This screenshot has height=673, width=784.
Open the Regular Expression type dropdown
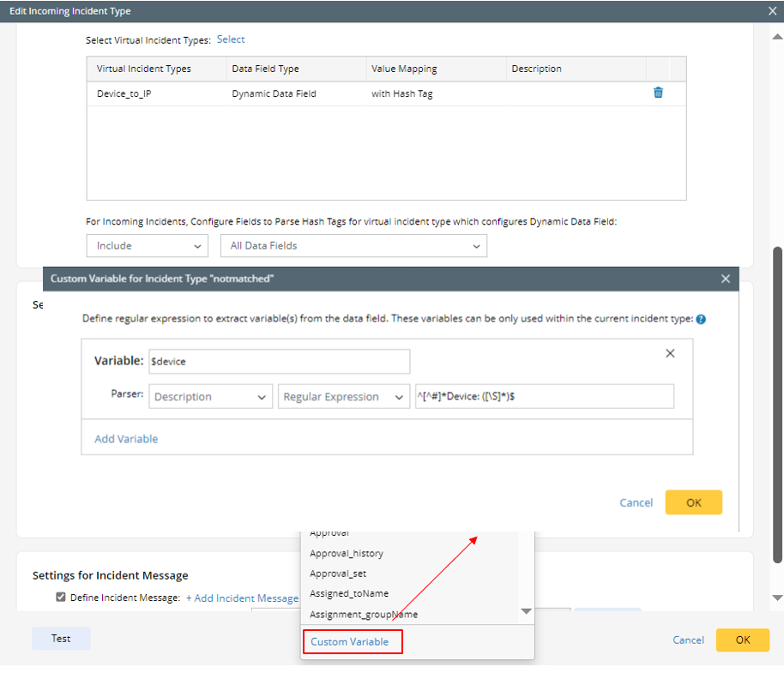click(343, 397)
